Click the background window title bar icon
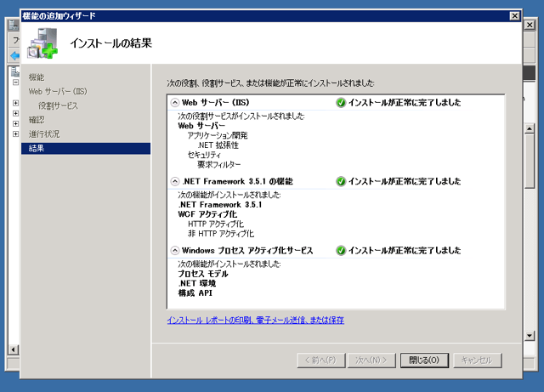Screen dimensions: 544x392 click(14, 25)
